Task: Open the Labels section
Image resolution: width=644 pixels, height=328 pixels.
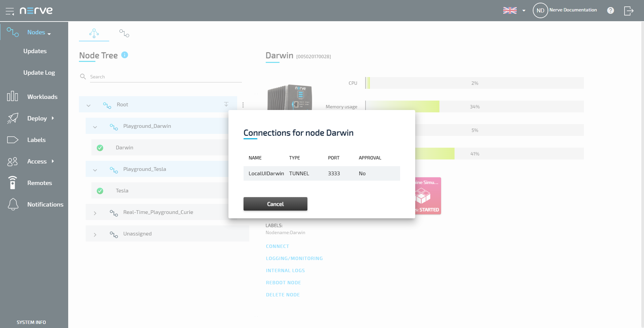Action: pyautogui.click(x=36, y=140)
